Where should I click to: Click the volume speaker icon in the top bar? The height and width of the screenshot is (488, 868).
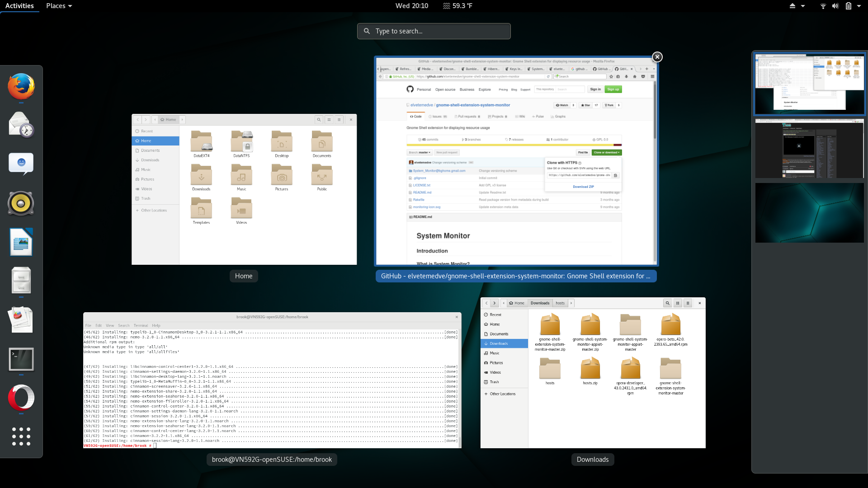pyautogui.click(x=835, y=6)
